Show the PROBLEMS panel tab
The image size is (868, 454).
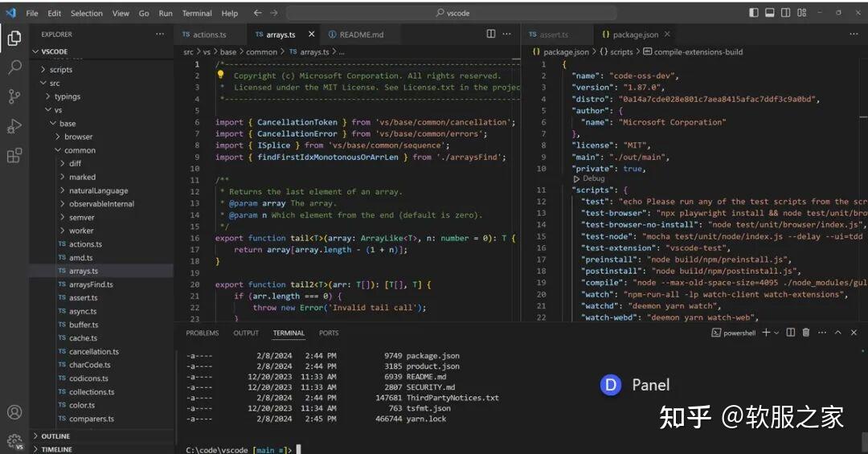point(202,333)
